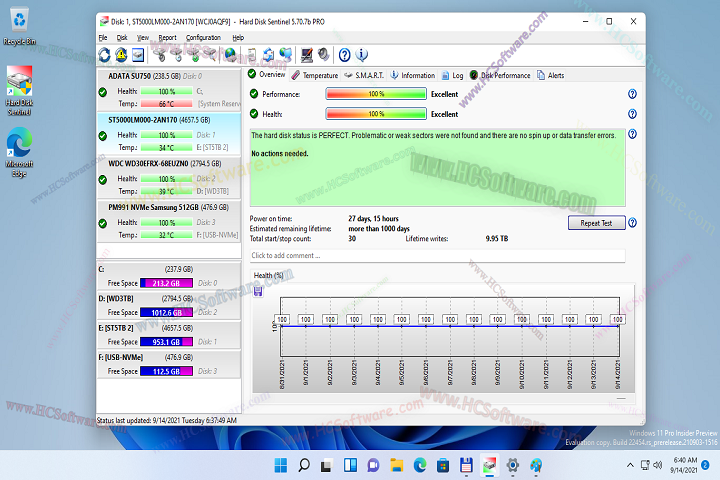Select the PM991 NVMe Samsung 512GB disk

coord(169,221)
